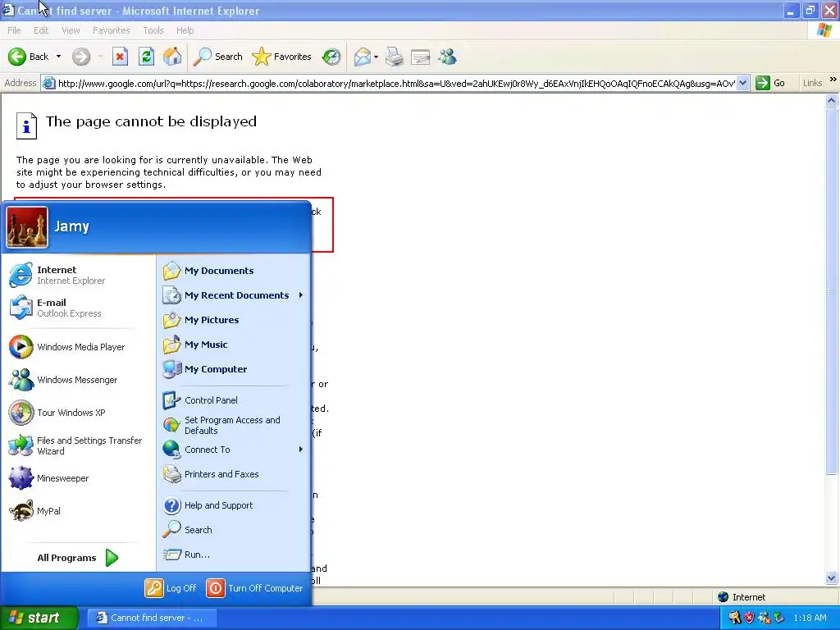
Task: Expand All Programs list
Action: click(x=78, y=558)
